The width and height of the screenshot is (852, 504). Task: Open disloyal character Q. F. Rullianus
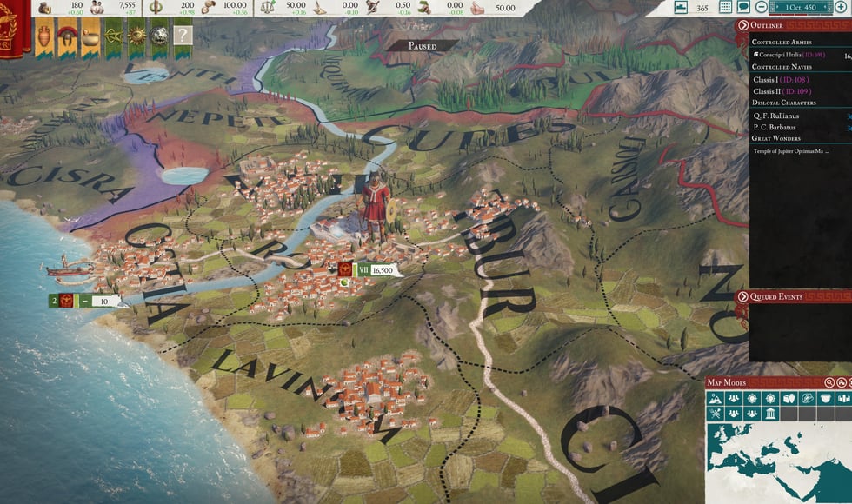tap(775, 116)
